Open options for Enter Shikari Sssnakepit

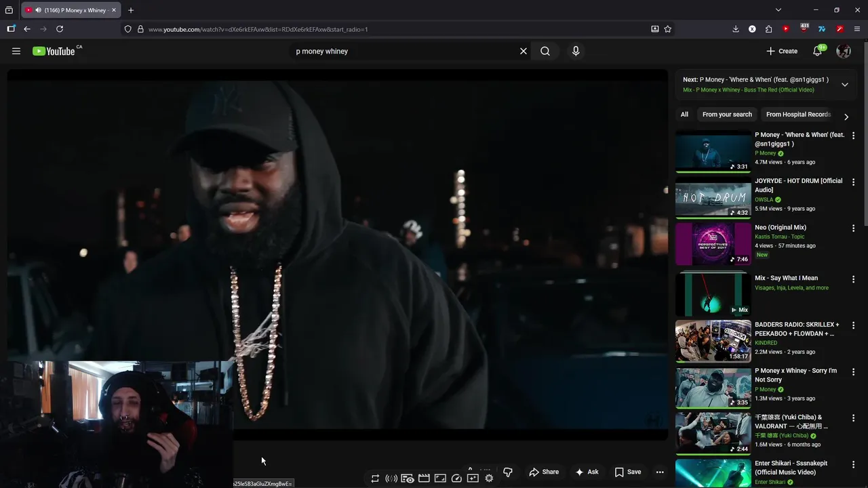(854, 465)
